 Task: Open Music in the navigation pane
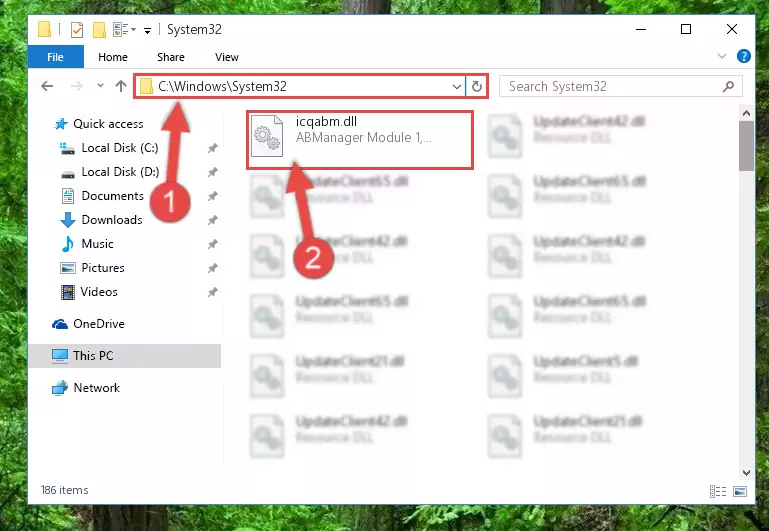(x=97, y=244)
